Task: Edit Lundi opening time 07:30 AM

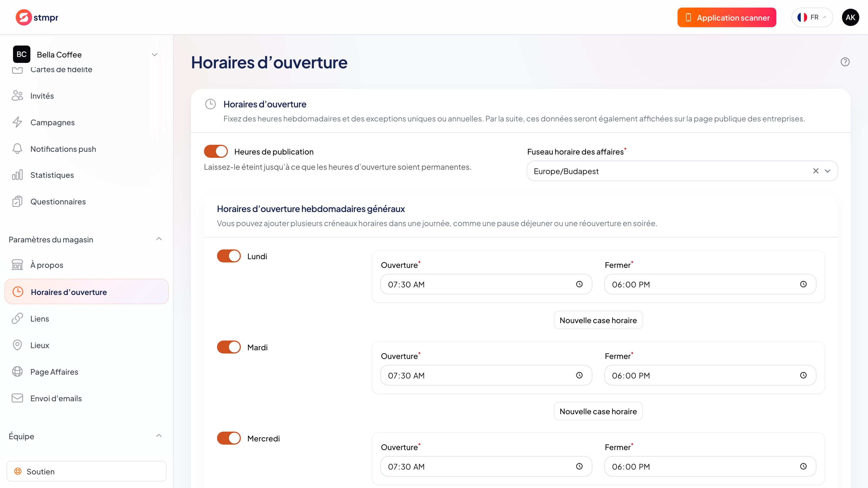Action: [486, 284]
